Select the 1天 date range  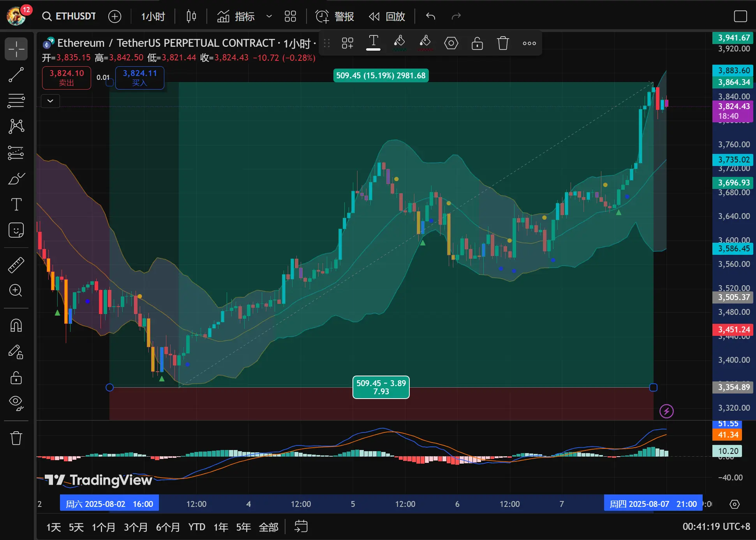click(54, 527)
